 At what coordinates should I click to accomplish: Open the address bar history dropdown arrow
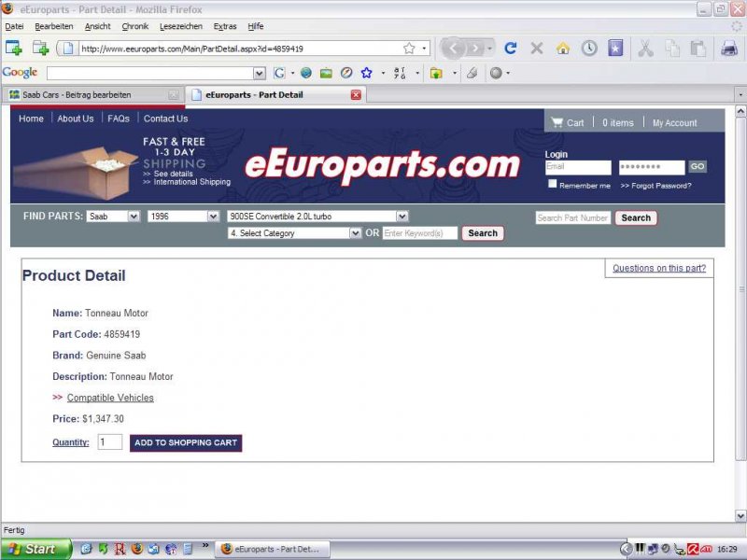pos(424,49)
